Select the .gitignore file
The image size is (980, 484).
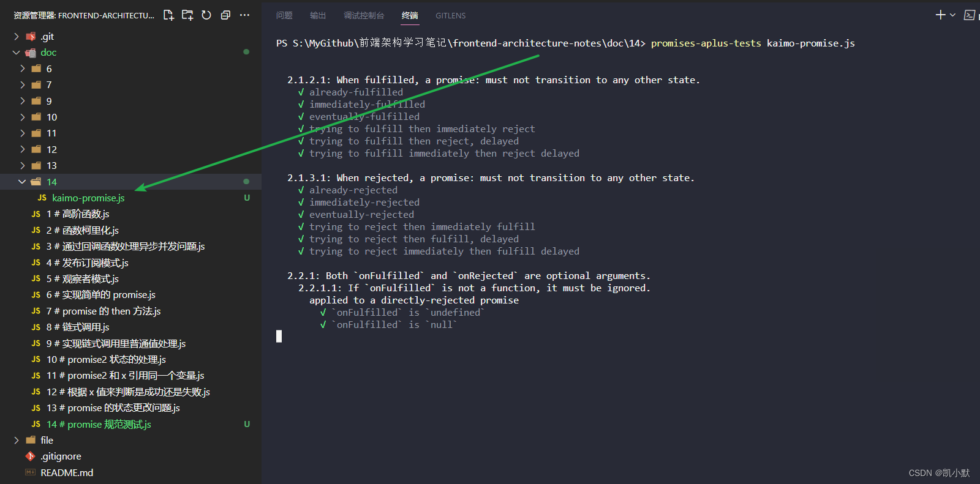[x=61, y=456]
